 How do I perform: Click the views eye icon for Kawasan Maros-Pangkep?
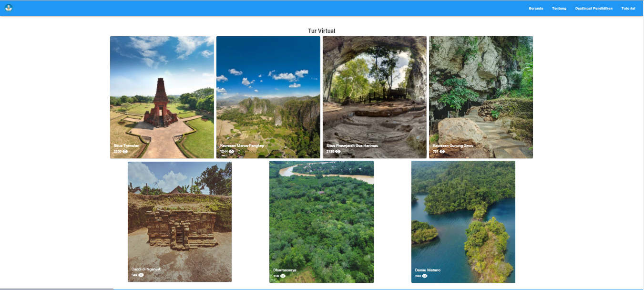point(231,151)
